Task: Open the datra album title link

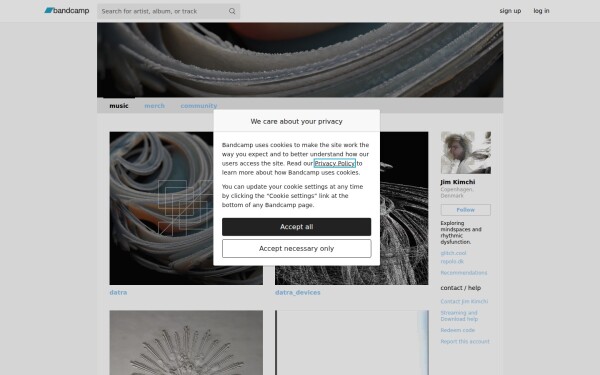Action: [x=118, y=292]
